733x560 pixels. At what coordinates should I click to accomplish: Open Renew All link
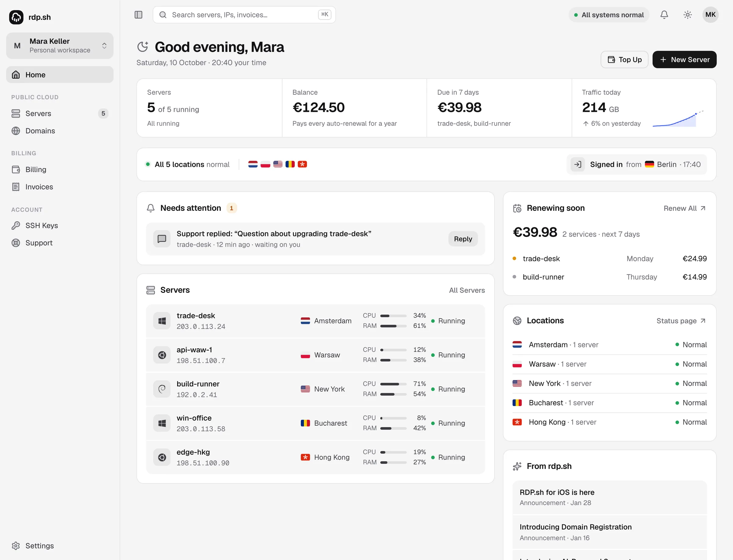[x=684, y=208]
